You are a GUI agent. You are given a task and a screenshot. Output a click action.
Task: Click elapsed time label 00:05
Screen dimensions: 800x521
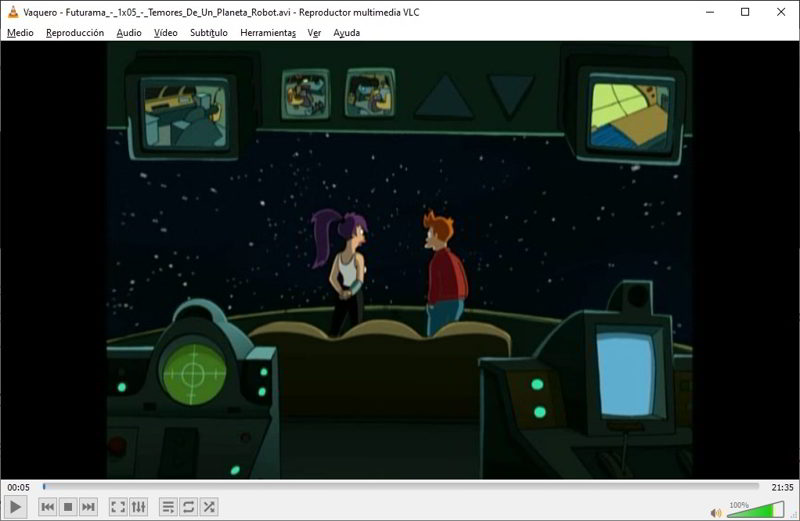(x=18, y=487)
